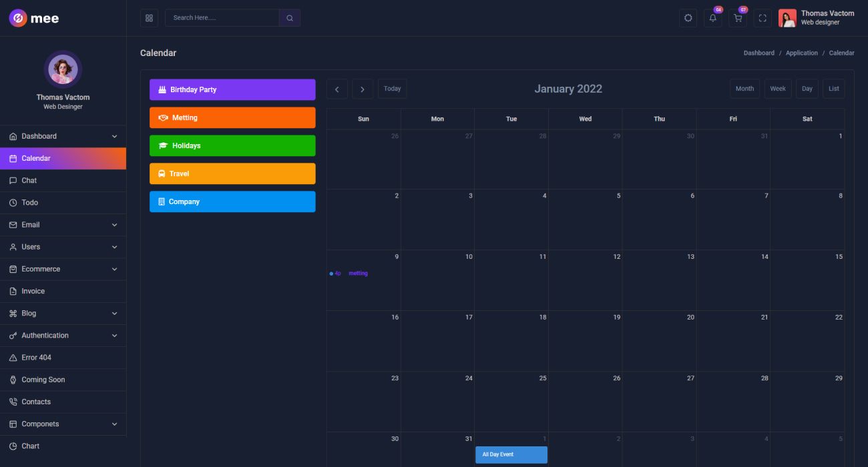Screen dimensions: 868x467
Task: Click the Chat bubble icon
Action: point(13,181)
